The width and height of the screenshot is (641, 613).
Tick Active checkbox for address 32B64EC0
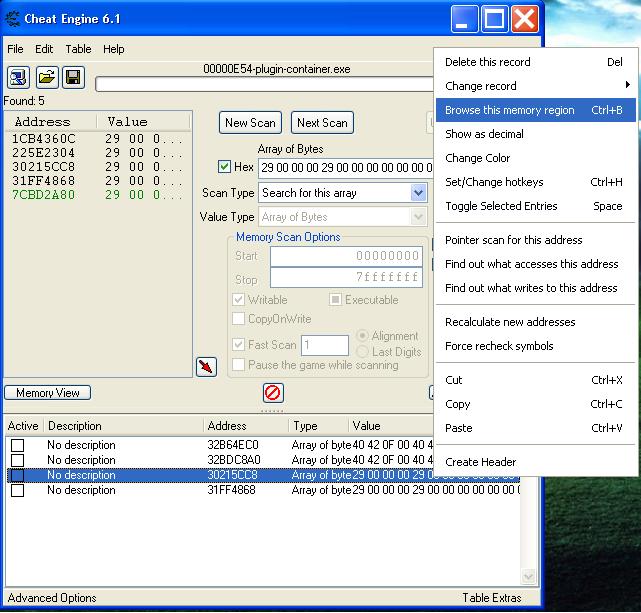18,445
